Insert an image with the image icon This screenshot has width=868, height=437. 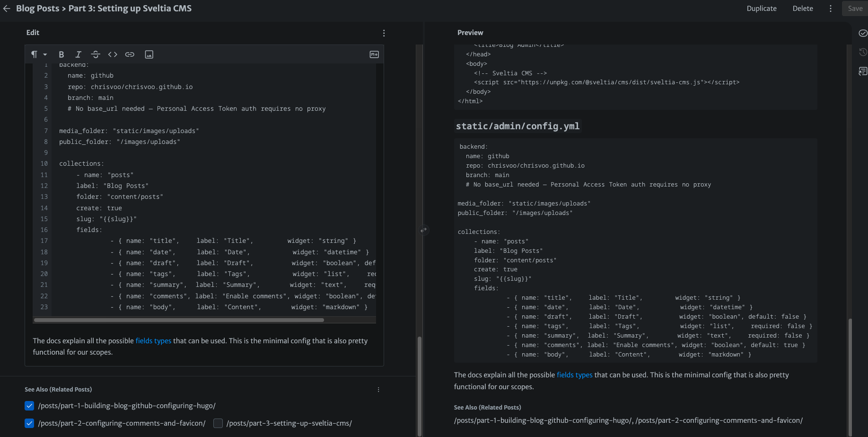[x=149, y=54]
